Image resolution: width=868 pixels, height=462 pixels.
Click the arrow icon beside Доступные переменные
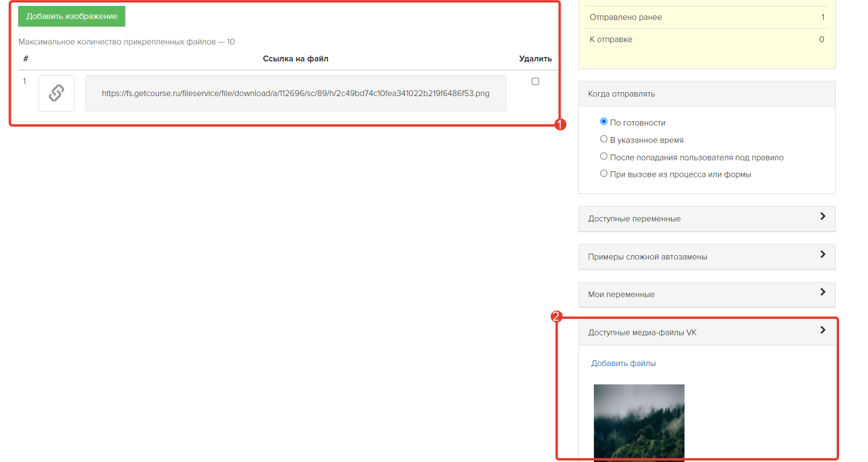[x=822, y=217]
